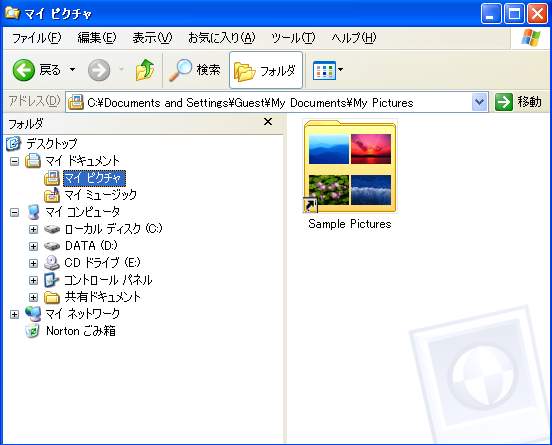Select the マイ ミュージック folder icon
Viewport: 552px width, 445px height.
[x=52, y=195]
